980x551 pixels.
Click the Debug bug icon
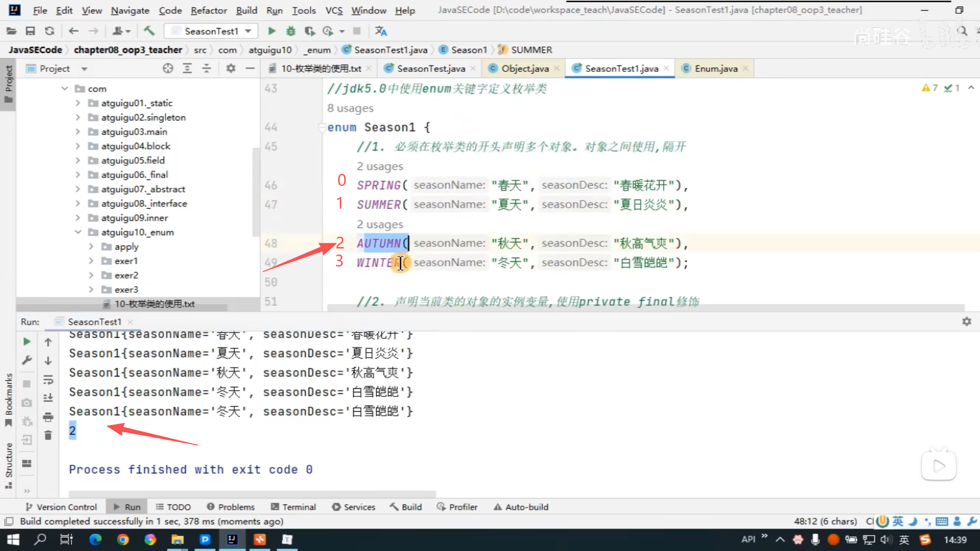click(290, 31)
